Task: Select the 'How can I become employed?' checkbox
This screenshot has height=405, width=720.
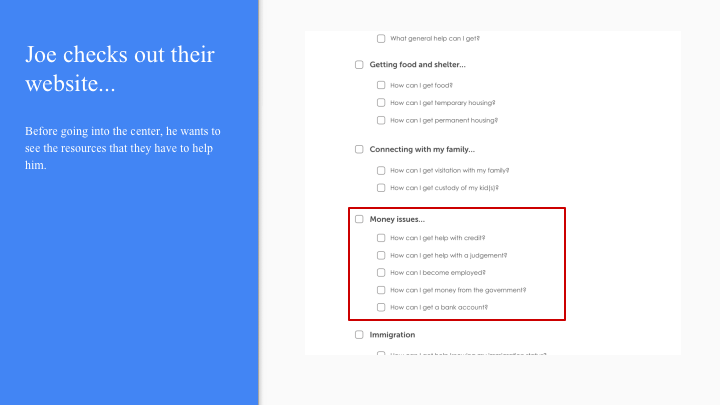Action: [381, 272]
